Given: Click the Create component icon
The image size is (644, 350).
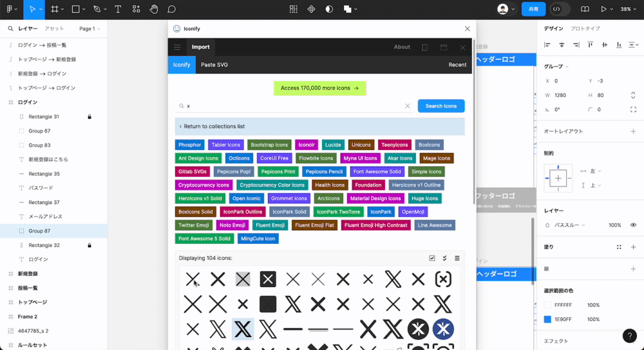Looking at the screenshot, I should [x=311, y=9].
